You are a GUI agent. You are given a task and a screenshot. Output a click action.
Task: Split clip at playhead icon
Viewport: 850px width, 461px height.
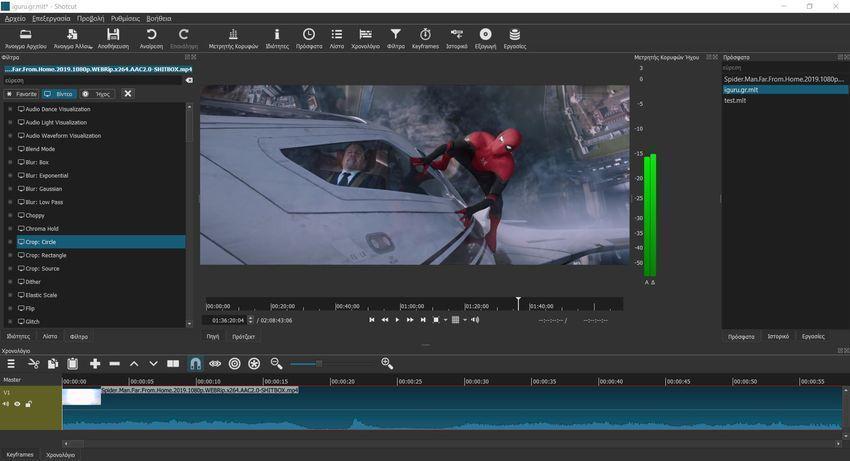pyautogui.click(x=173, y=363)
